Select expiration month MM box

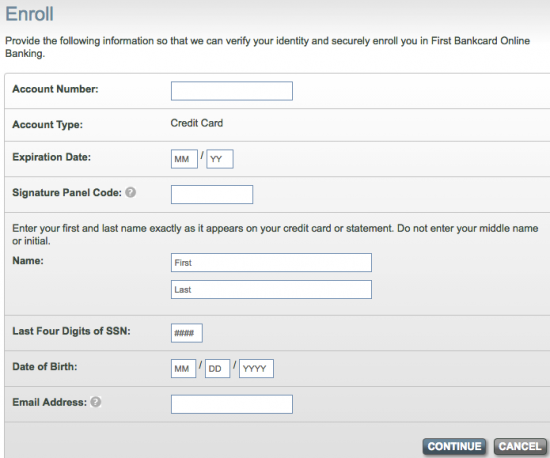184,159
